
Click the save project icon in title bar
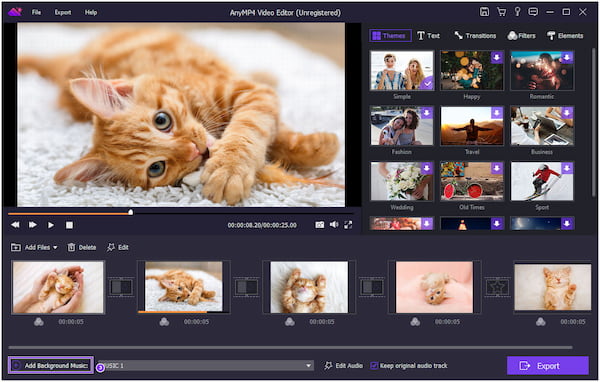pyautogui.click(x=484, y=12)
